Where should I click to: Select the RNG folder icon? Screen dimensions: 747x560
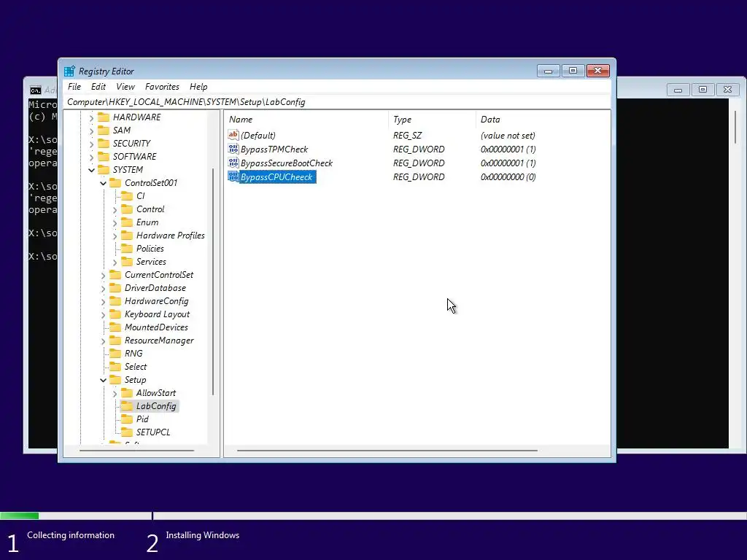[x=115, y=354]
